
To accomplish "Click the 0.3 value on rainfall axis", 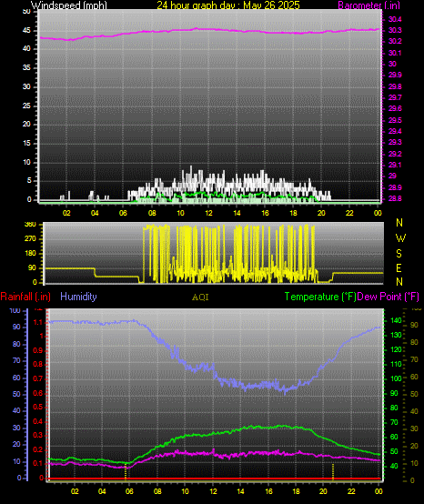I will (x=38, y=435).
